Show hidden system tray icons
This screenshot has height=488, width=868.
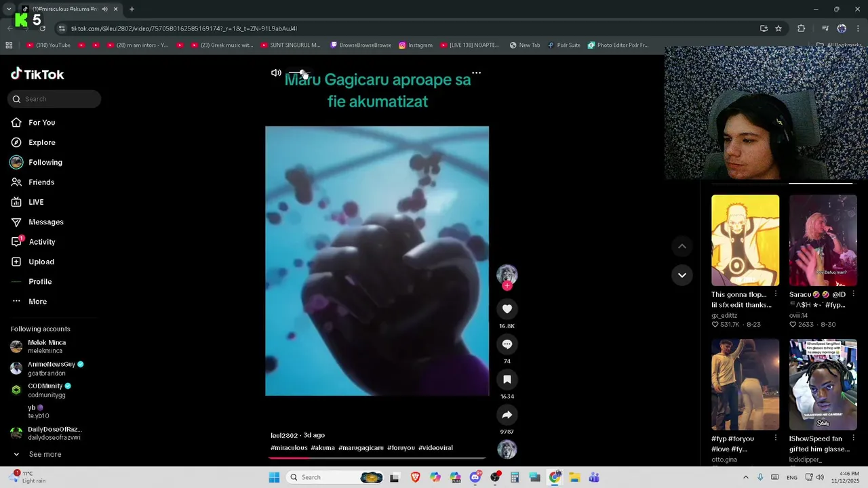pyautogui.click(x=745, y=477)
